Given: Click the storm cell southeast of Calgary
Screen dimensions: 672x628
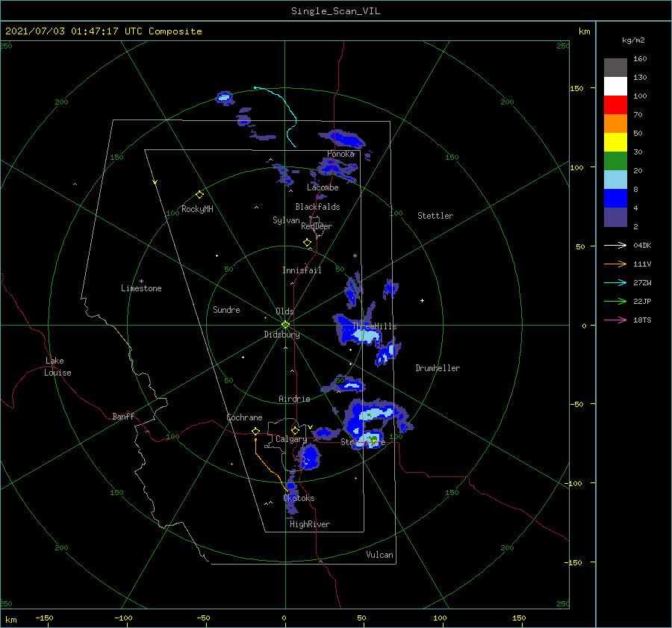Looking at the screenshot, I should pyautogui.click(x=309, y=457).
